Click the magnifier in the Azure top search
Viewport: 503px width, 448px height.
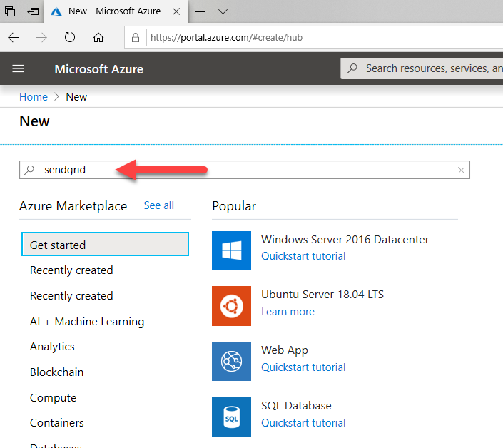pos(352,68)
